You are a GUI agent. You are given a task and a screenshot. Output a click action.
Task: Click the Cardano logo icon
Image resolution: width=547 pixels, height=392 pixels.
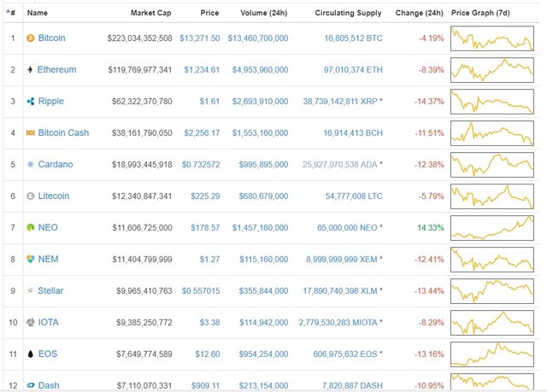click(x=31, y=165)
